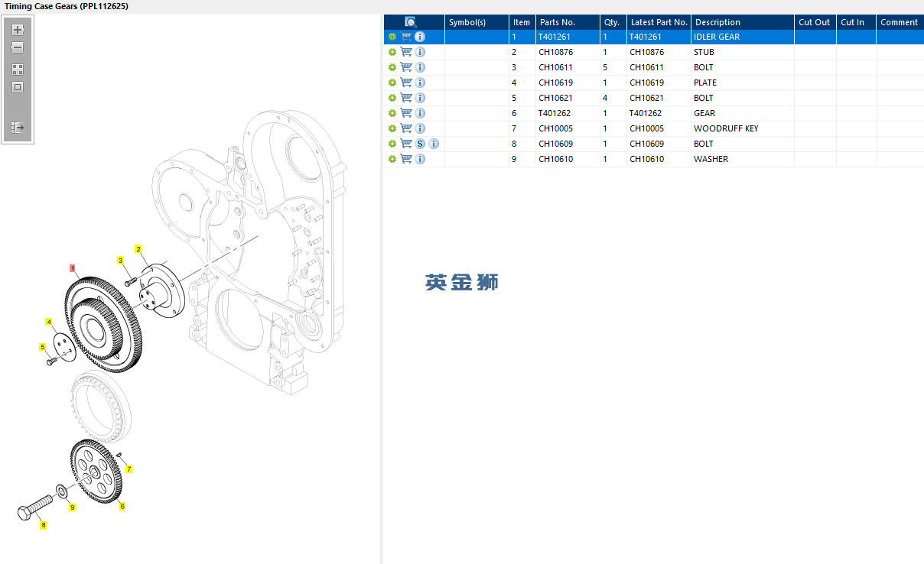Image resolution: width=924 pixels, height=564 pixels.
Task: Show info for BOLT CH10611
Action: 420,67
